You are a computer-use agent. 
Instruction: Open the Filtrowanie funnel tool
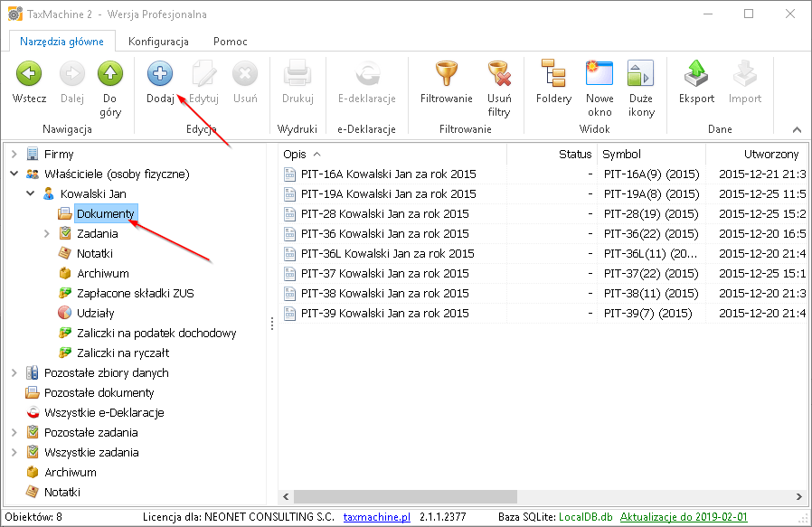coord(446,74)
